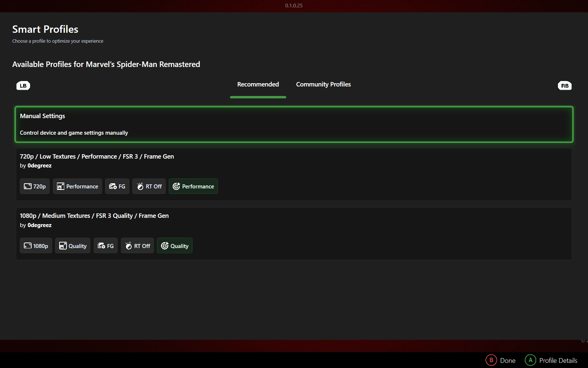
Task: Click author 0degreez under the 720p profile
Action: [40, 166]
